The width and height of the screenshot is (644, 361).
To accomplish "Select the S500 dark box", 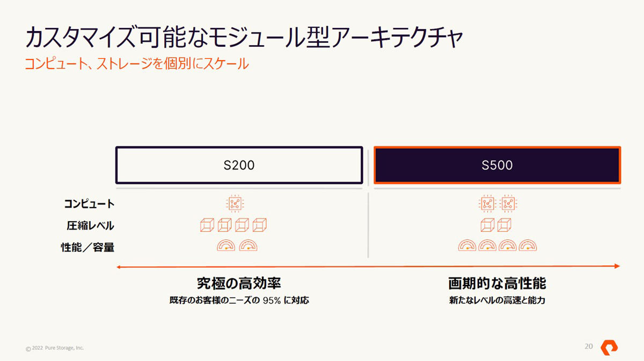I will 497,165.
